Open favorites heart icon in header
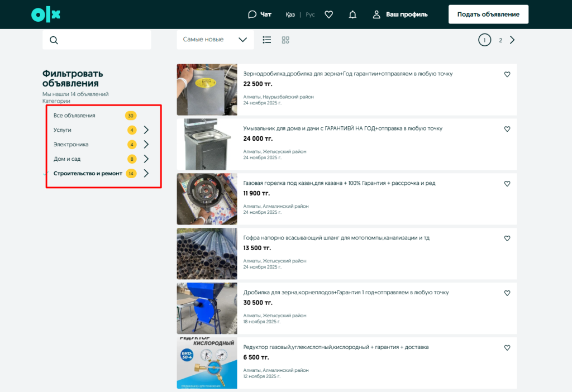This screenshot has width=572, height=392. [x=329, y=15]
